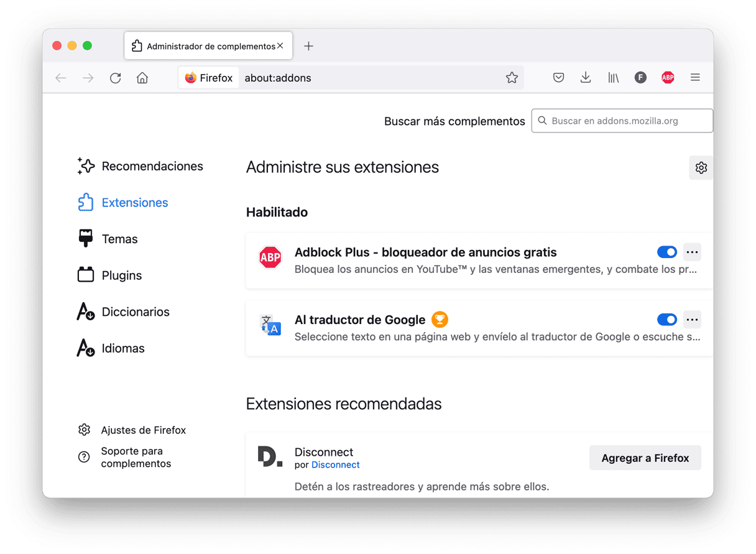756x554 pixels.
Task: Focus the Buscar en addons.mozilla.org search field
Action: pos(622,121)
